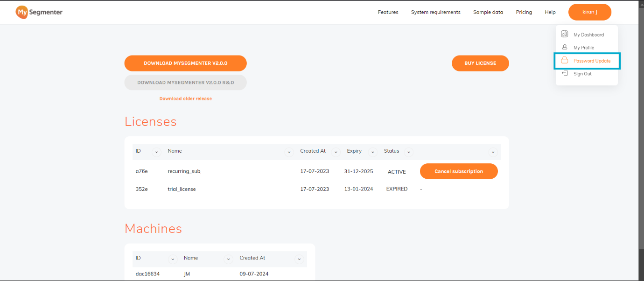
Task: Open the Status column chevron
Action: (x=409, y=152)
